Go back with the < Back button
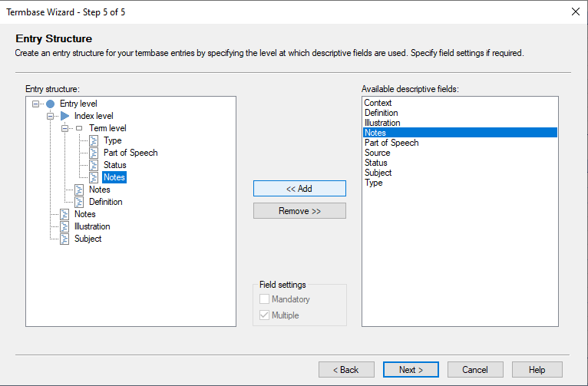 pos(346,370)
